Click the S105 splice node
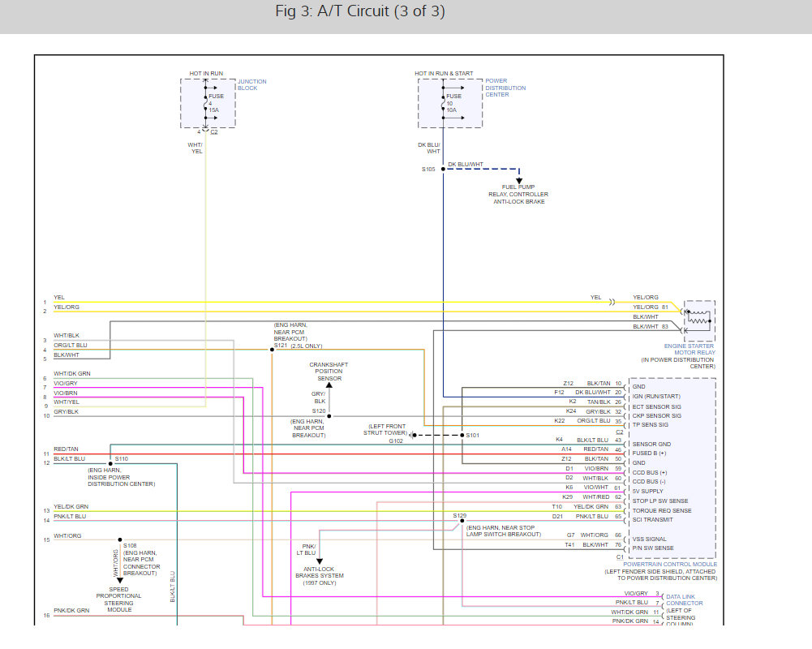812x649 pixels. (x=443, y=169)
